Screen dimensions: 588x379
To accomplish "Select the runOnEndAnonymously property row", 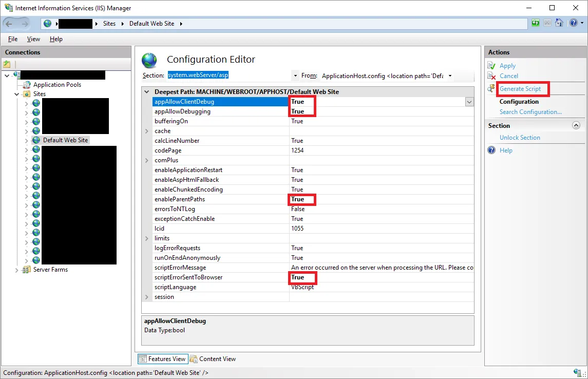I will coord(313,257).
